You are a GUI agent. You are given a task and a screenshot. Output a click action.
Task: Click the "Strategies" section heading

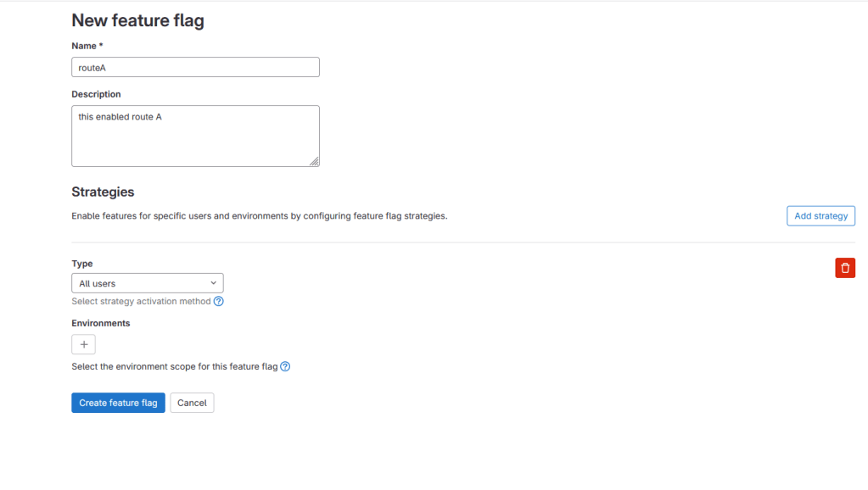tap(103, 192)
